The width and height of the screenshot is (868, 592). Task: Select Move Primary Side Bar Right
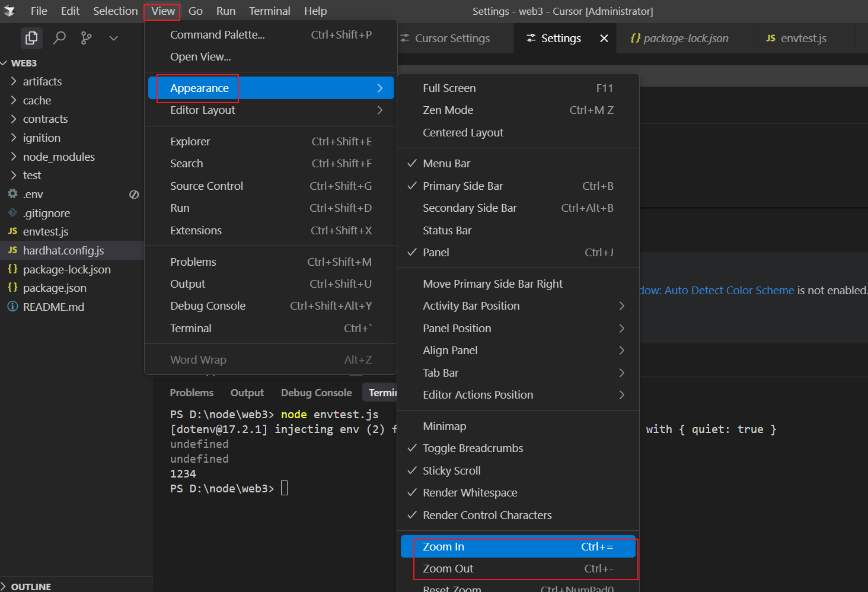click(518, 284)
